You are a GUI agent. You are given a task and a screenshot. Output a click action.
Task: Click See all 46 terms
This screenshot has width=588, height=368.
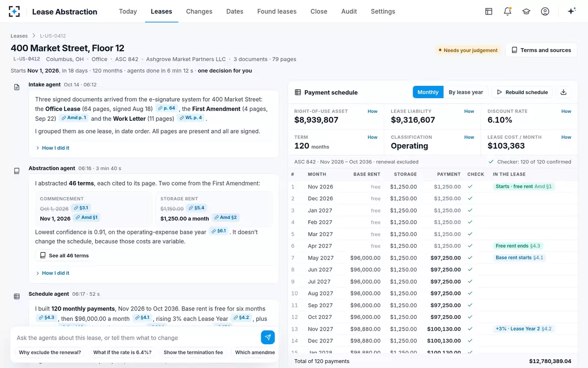64,255
